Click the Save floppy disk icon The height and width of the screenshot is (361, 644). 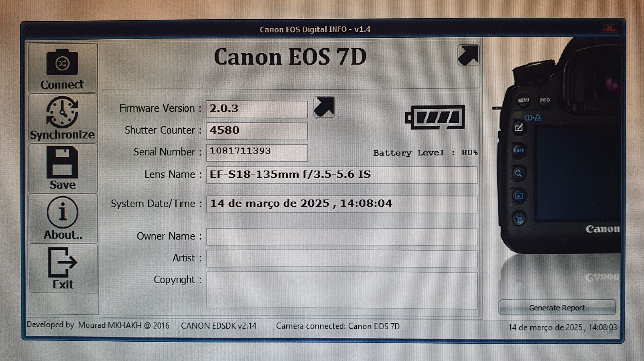(62, 162)
